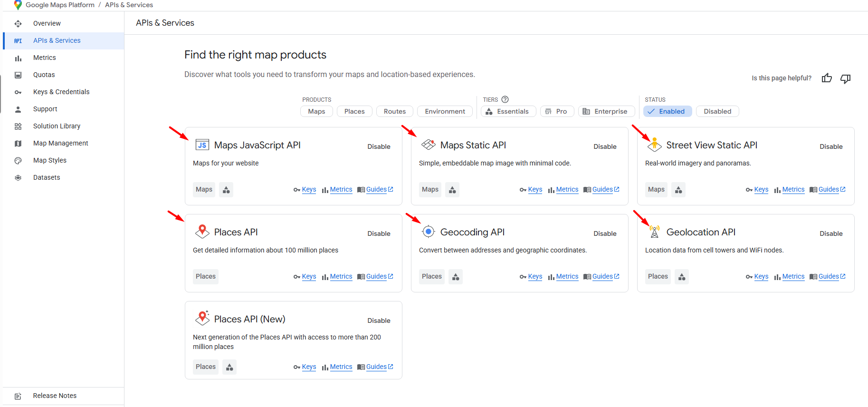Image resolution: width=868 pixels, height=407 pixels.
Task: Toggle the Disabled status filter
Action: 717,111
